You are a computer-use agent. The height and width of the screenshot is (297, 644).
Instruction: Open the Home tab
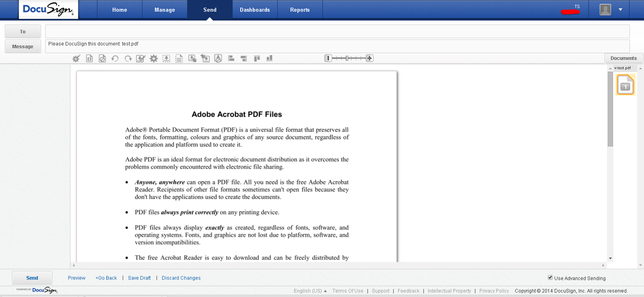[x=120, y=10]
